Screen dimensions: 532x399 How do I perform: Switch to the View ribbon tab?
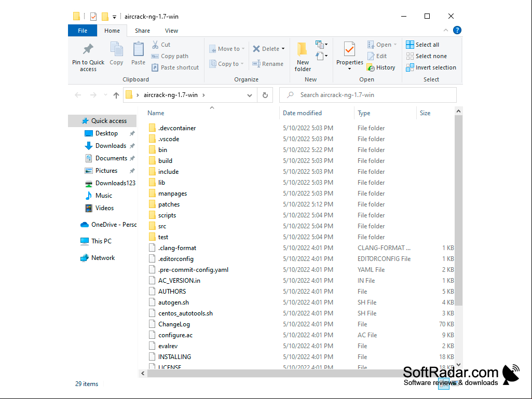(x=171, y=31)
